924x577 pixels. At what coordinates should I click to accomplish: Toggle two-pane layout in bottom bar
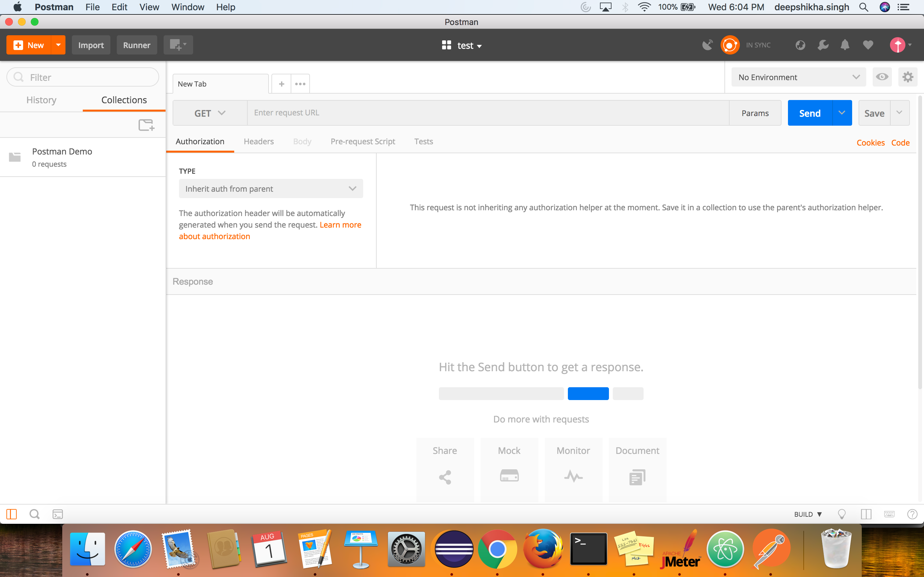pos(866,514)
